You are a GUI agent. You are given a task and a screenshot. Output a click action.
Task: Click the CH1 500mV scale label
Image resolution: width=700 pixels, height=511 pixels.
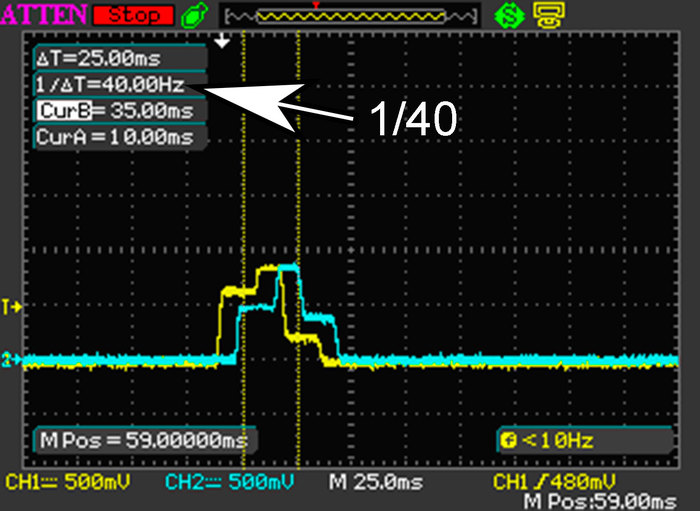click(70, 482)
